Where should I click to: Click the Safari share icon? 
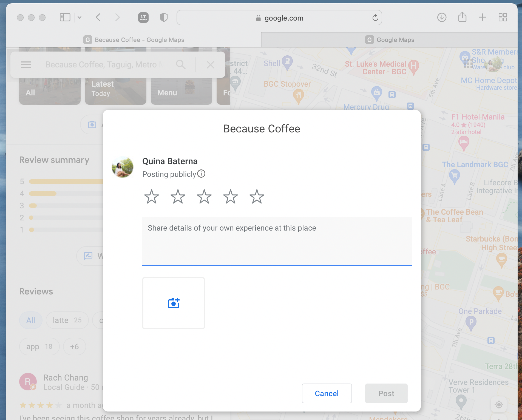tap(462, 17)
